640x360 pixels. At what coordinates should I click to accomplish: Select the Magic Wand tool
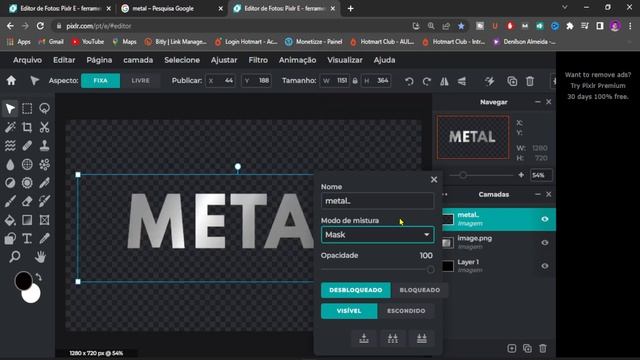(10, 127)
